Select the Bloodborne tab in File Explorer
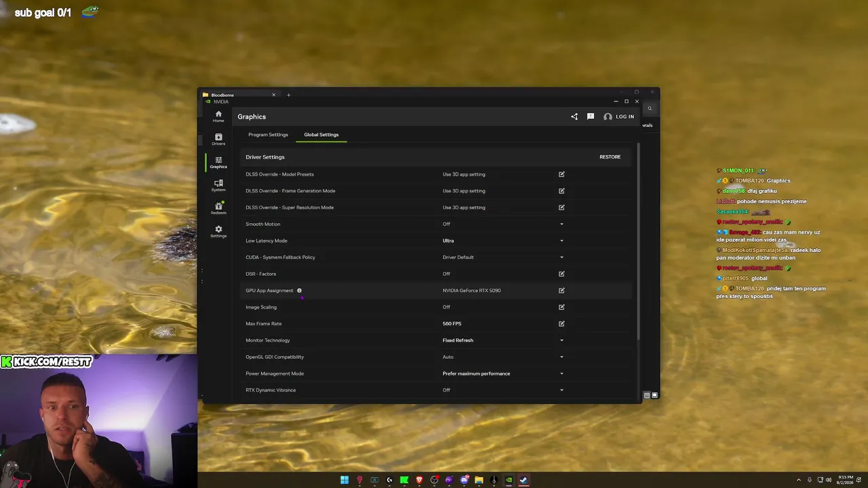 [239, 95]
